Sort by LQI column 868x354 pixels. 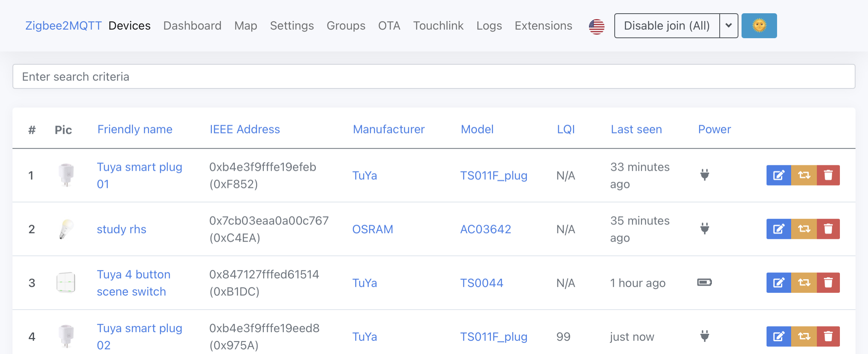click(566, 129)
